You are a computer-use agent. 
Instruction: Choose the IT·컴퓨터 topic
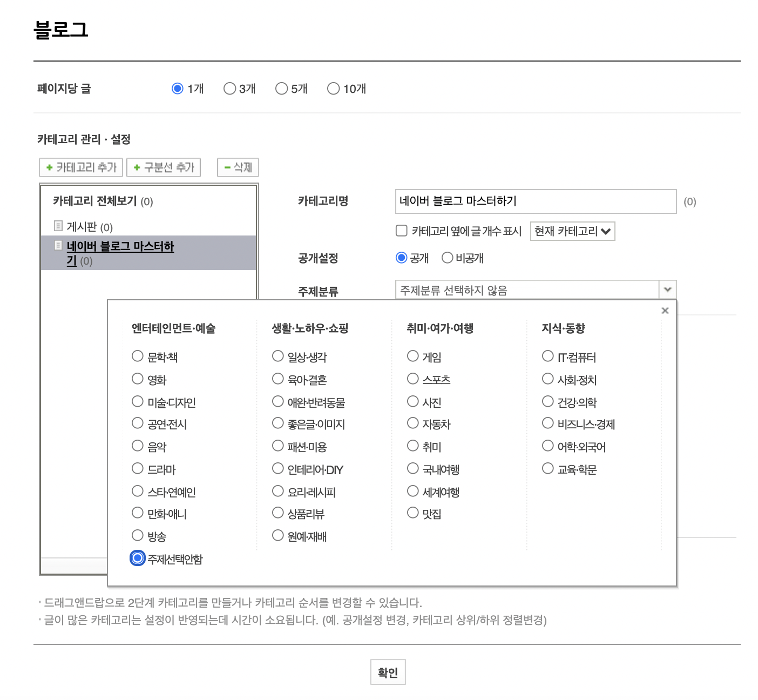[548, 356]
